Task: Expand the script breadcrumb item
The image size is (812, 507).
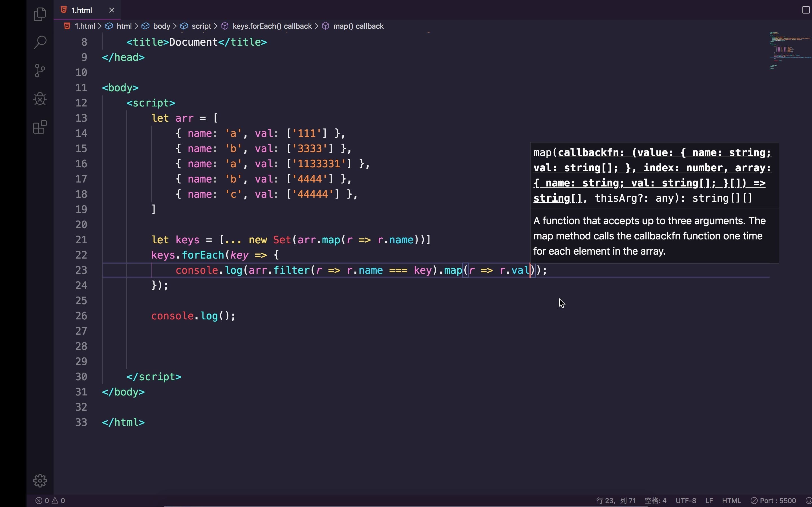Action: (x=201, y=26)
